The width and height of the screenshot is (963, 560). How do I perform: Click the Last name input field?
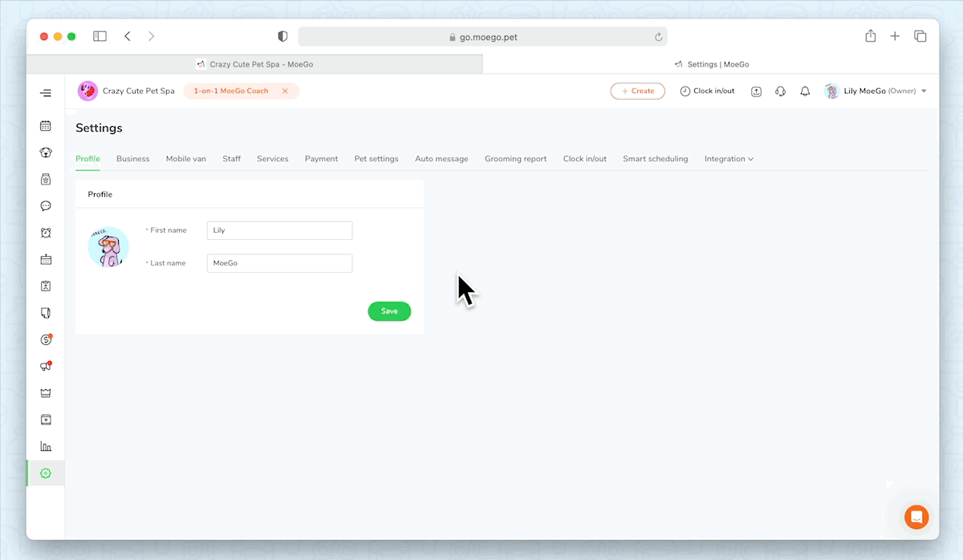(x=279, y=263)
